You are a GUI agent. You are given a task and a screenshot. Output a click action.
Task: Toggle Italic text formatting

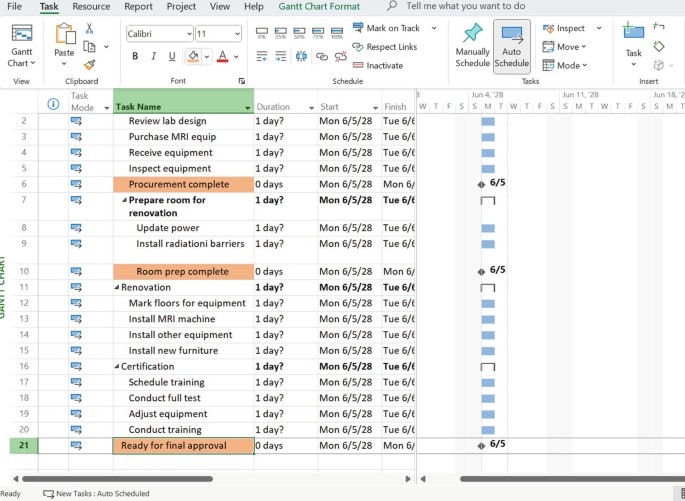[x=154, y=56]
